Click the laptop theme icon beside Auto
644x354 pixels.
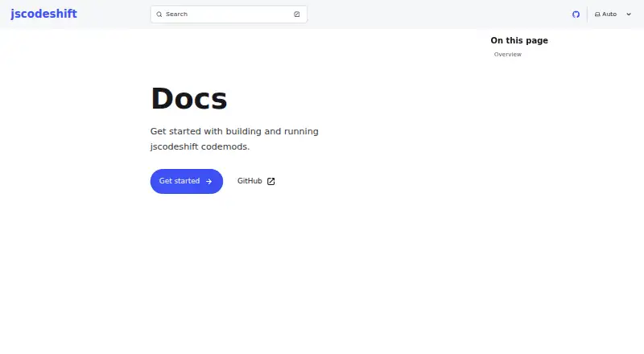[x=597, y=14]
